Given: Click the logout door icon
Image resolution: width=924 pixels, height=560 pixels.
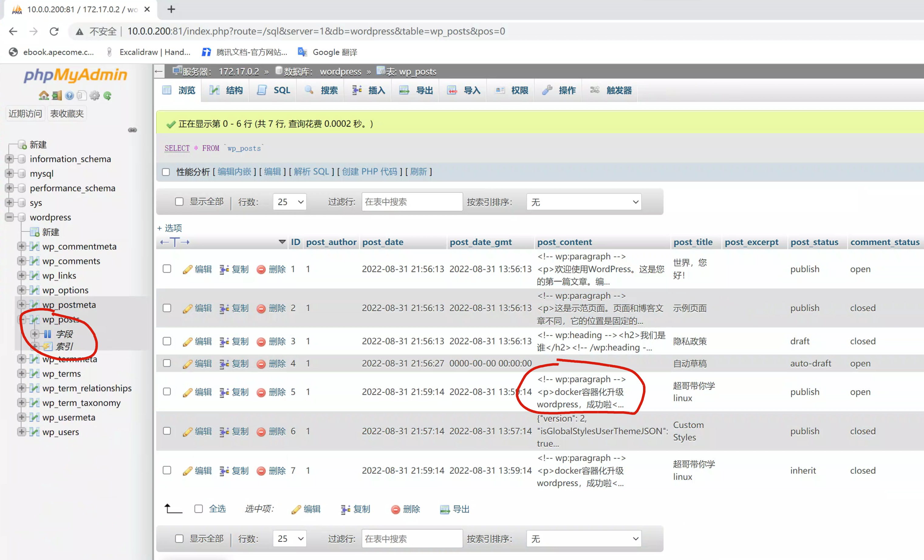Looking at the screenshot, I should pos(56,96).
